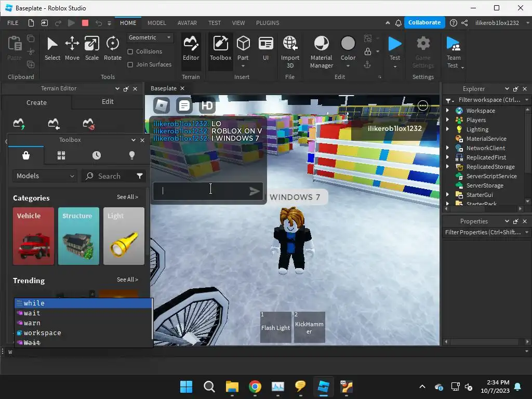
Task: Expand the Players node
Action: click(447, 120)
